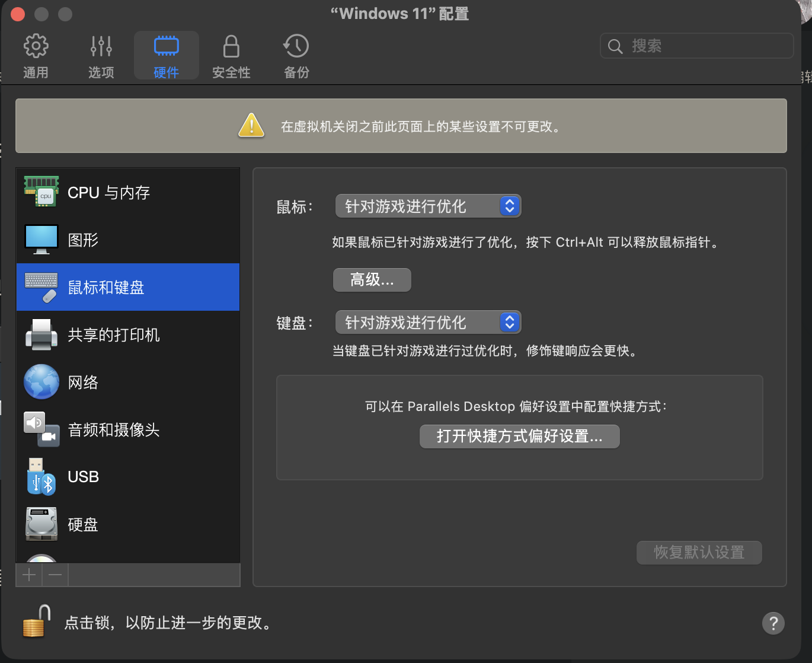Click the chip icon of the 硬件 tab
This screenshot has width=812, height=663.
(167, 46)
